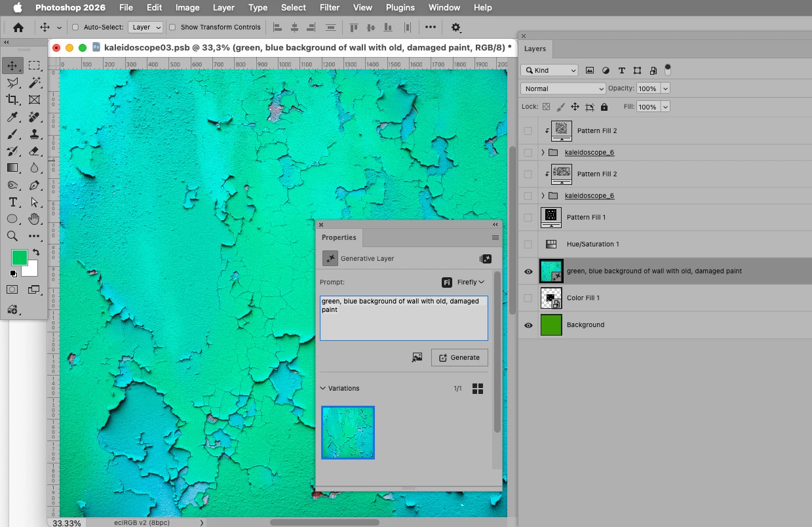Screen dimensions: 812x527
Task: Click the background white color swatch
Action: pyautogui.click(x=31, y=269)
